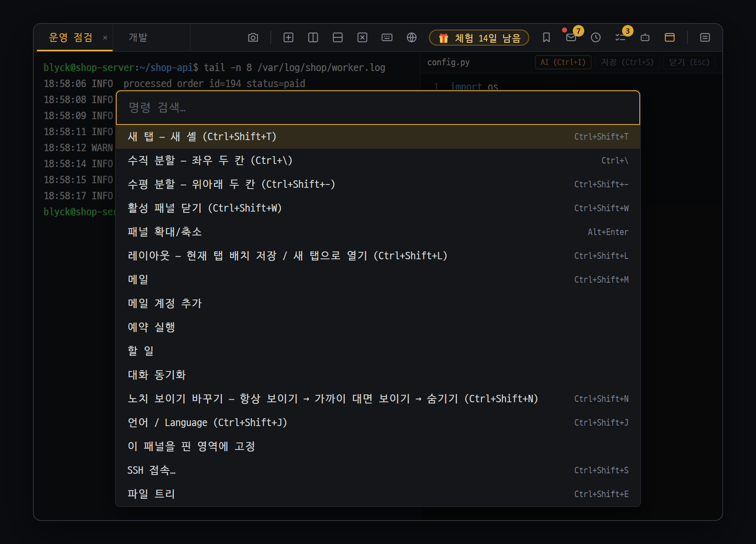Image resolution: width=756 pixels, height=544 pixels.
Task: Close the 운영 점검 tab
Action: (105, 38)
